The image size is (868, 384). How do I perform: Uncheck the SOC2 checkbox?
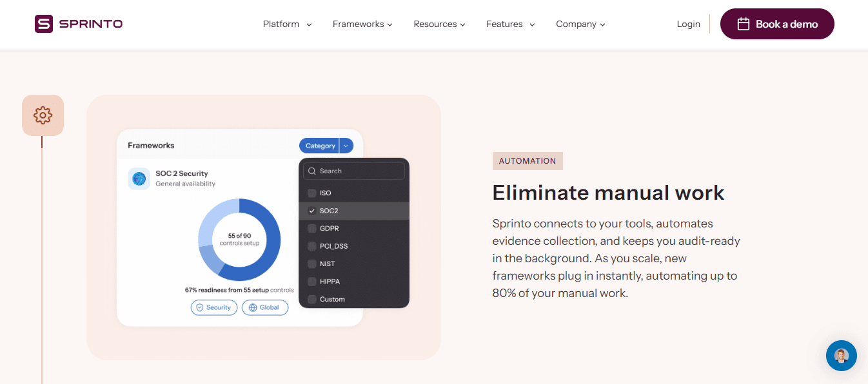click(312, 211)
